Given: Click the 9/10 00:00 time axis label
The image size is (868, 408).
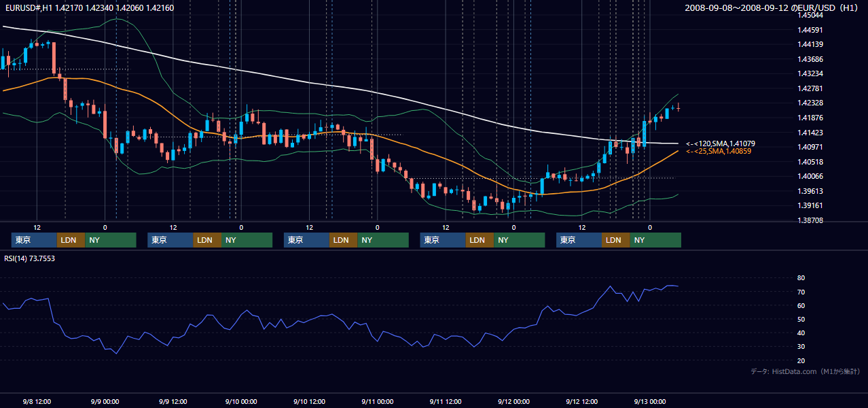Looking at the screenshot, I should 240,401.
